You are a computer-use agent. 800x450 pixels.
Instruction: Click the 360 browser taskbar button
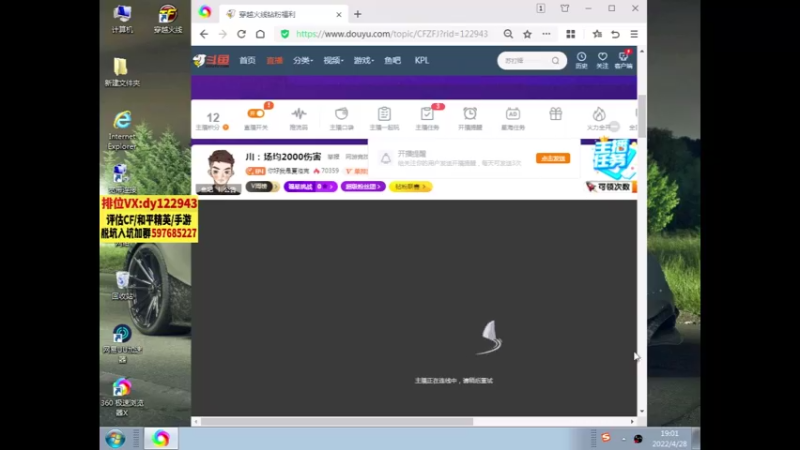pyautogui.click(x=161, y=438)
